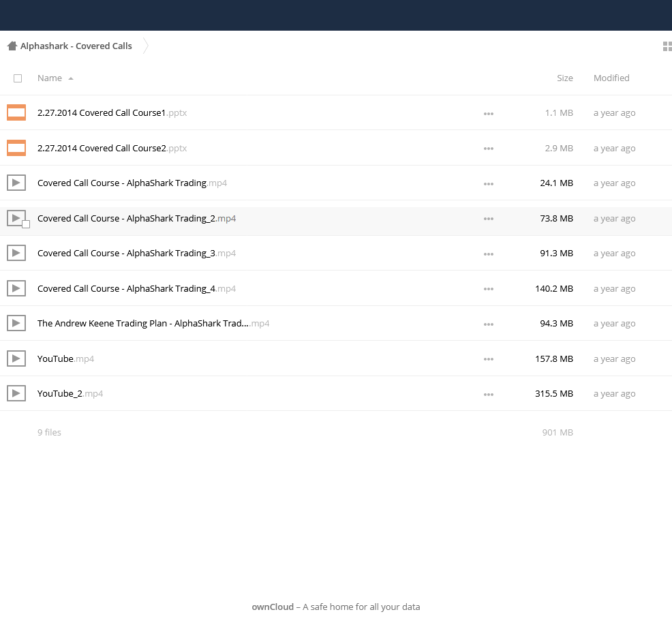Click the 9 files summary text
The image size is (672, 627).
49,433
